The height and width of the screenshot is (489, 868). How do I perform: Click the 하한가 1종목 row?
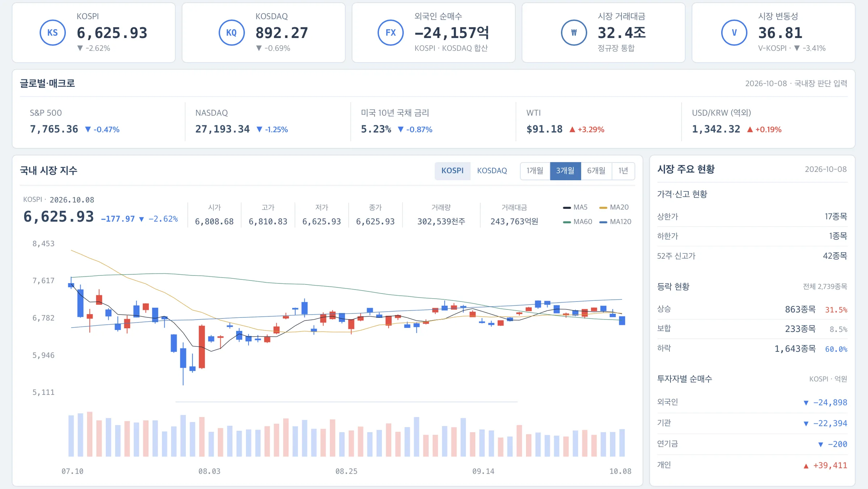[x=752, y=236]
